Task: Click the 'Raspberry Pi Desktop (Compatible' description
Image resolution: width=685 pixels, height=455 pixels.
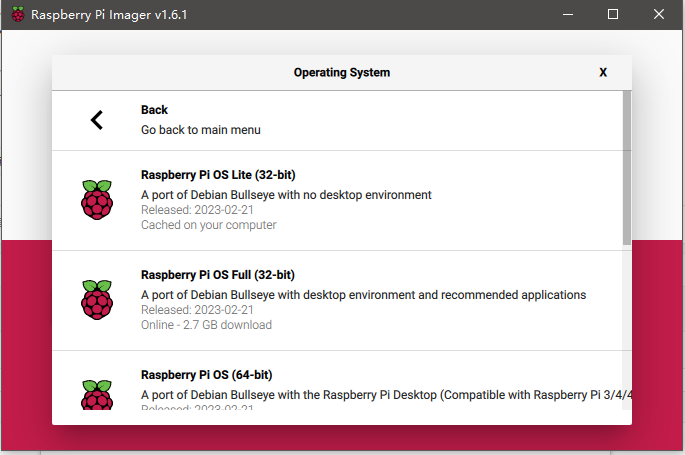Action: (x=386, y=395)
